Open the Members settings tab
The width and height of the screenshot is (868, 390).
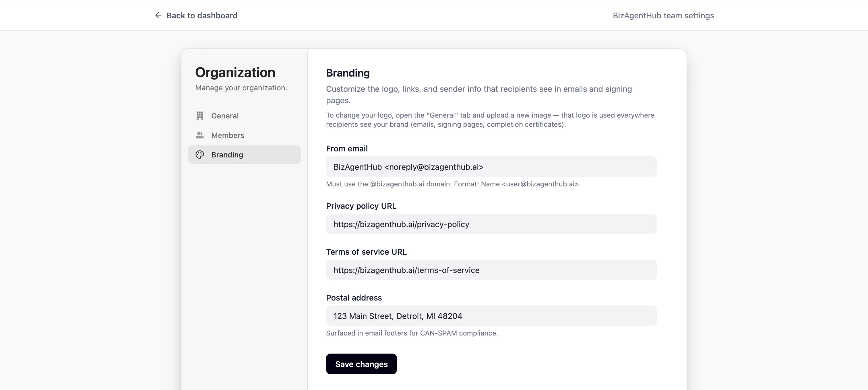click(244, 135)
